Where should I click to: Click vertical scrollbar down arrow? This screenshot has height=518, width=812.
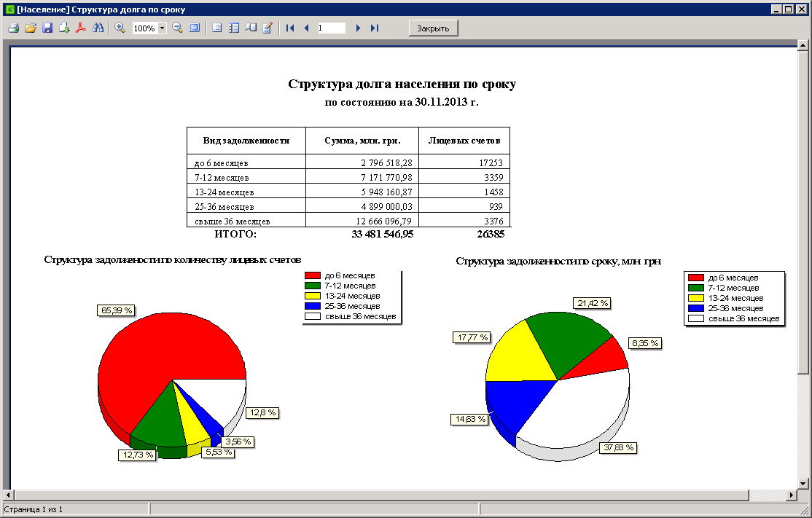(803, 483)
